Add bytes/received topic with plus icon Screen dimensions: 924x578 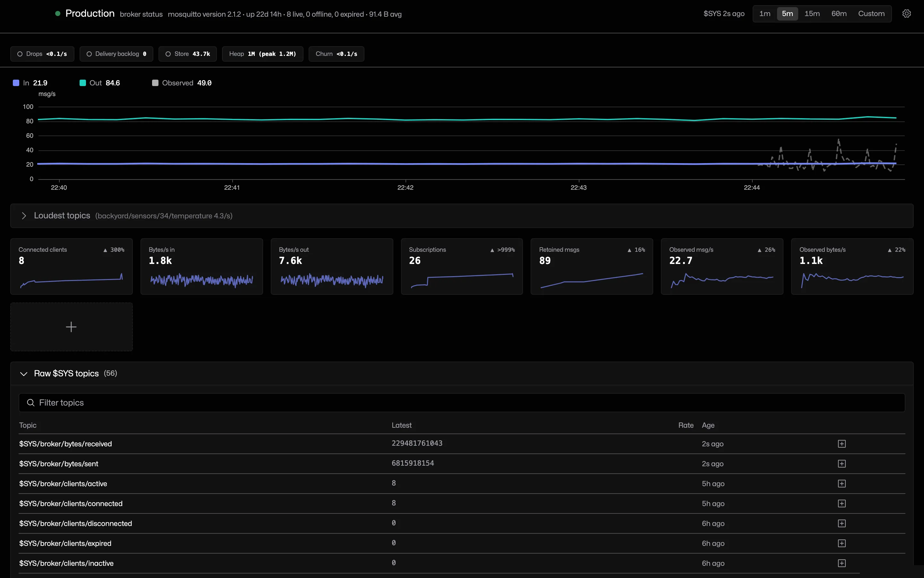(842, 444)
